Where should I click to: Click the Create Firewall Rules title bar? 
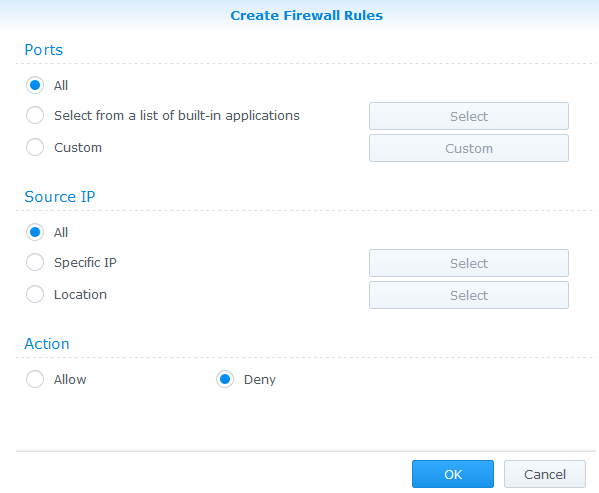click(x=306, y=15)
